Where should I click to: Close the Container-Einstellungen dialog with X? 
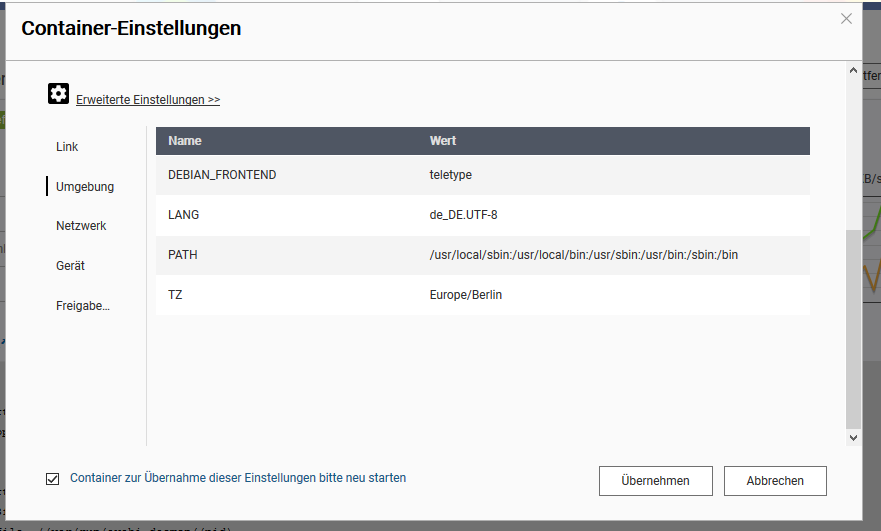(846, 19)
